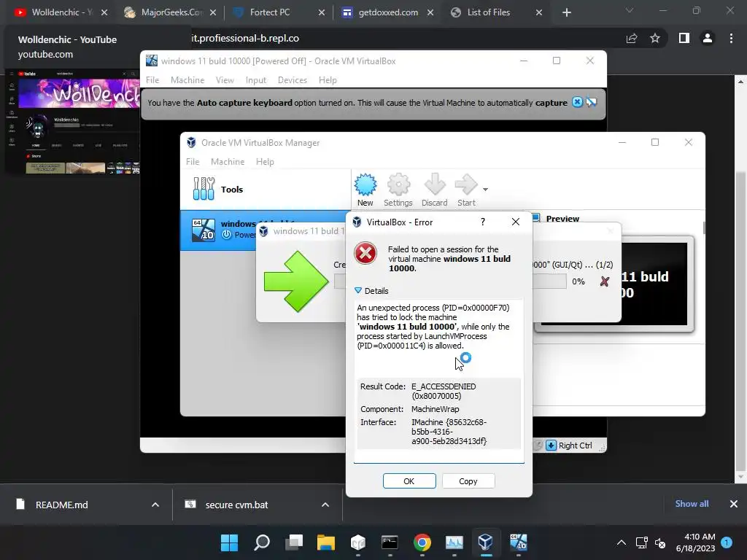This screenshot has width=747, height=560.
Task: Close the Chrome downloads bar
Action: [x=734, y=504]
